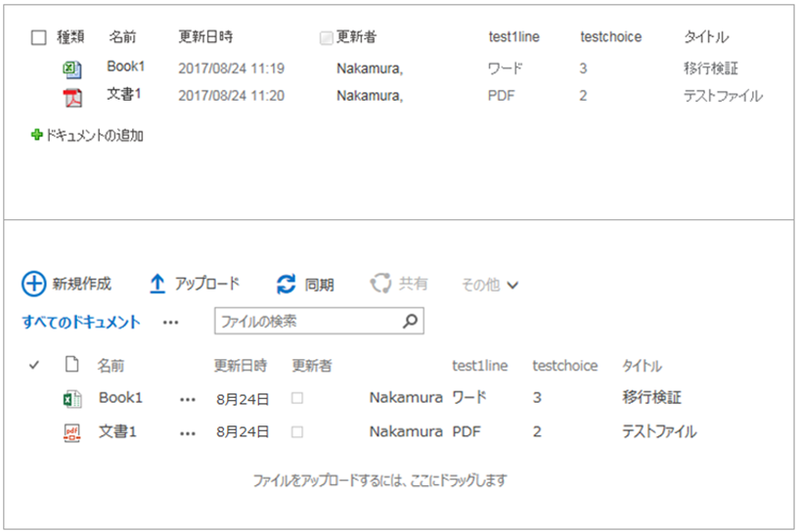Click the PDF icon for 文書1 in top list
799x532 pixels.
pos(72,97)
